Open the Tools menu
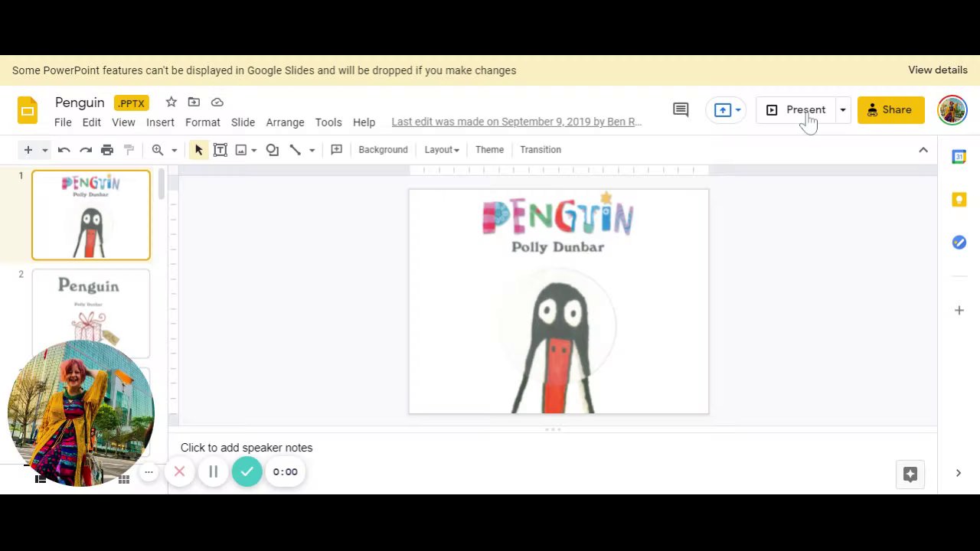This screenshot has height=551, width=980. (328, 122)
